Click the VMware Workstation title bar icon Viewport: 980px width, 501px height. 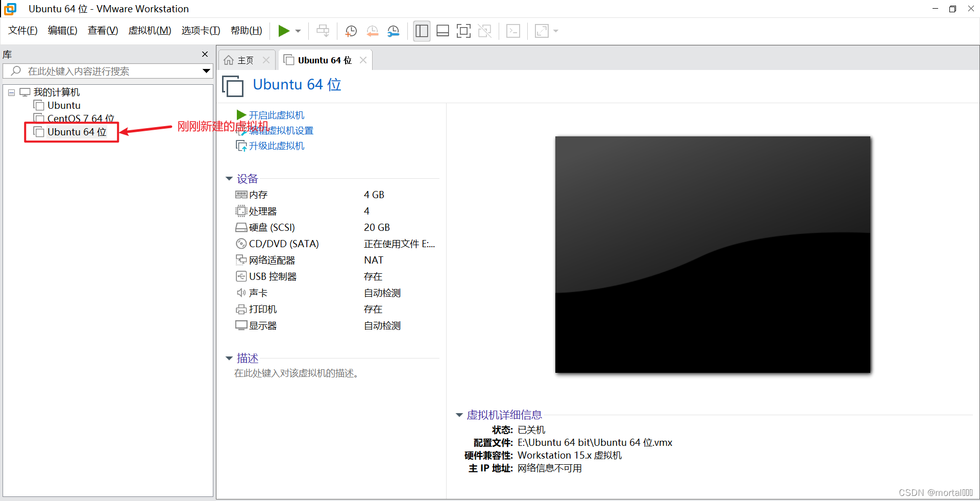[10, 9]
